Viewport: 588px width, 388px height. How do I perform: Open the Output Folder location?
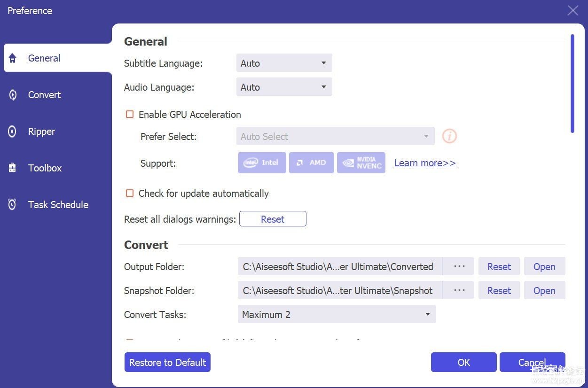point(544,266)
